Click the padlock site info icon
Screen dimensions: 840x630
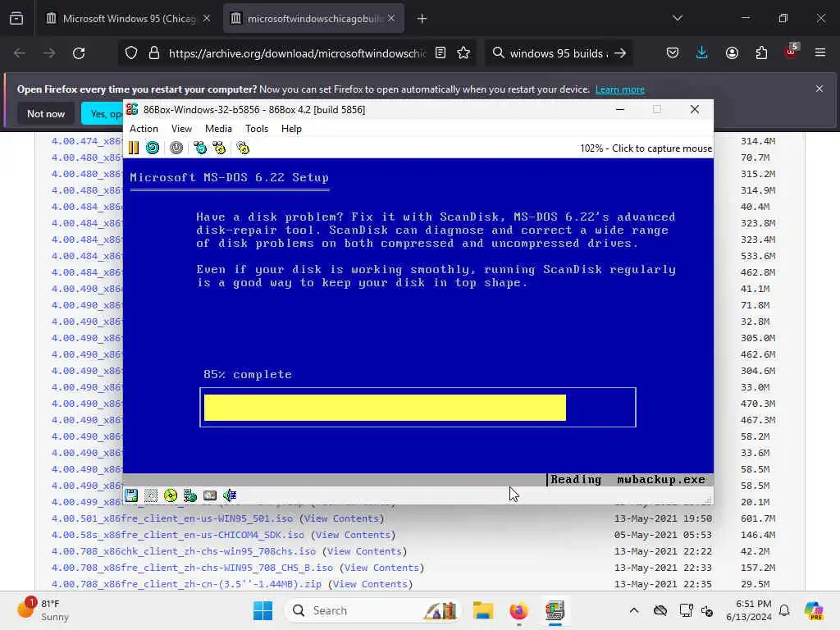coord(154,53)
